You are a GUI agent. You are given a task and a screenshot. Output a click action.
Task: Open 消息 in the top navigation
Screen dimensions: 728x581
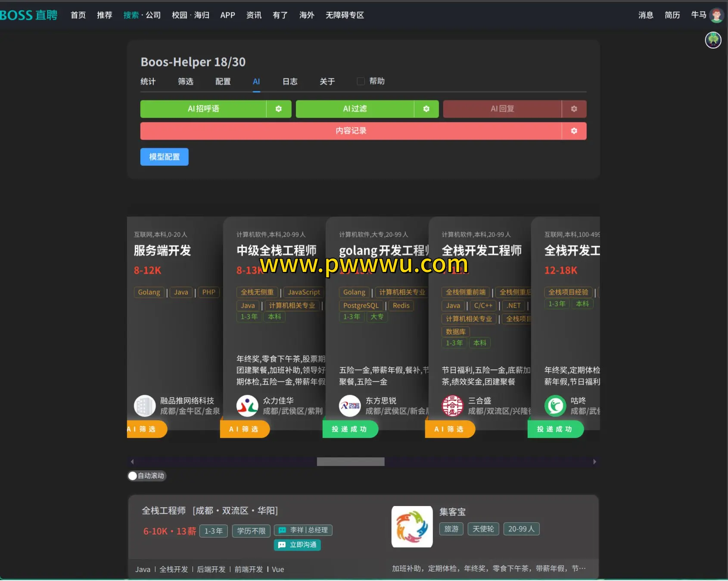coord(645,15)
